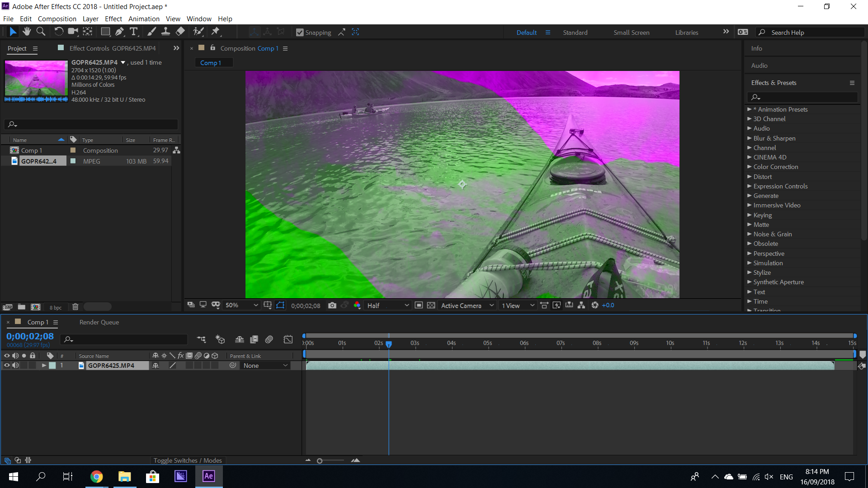Click the GOPR6425.MP4 layer label color swatch
Viewport: 868px width, 488px height.
click(52, 366)
